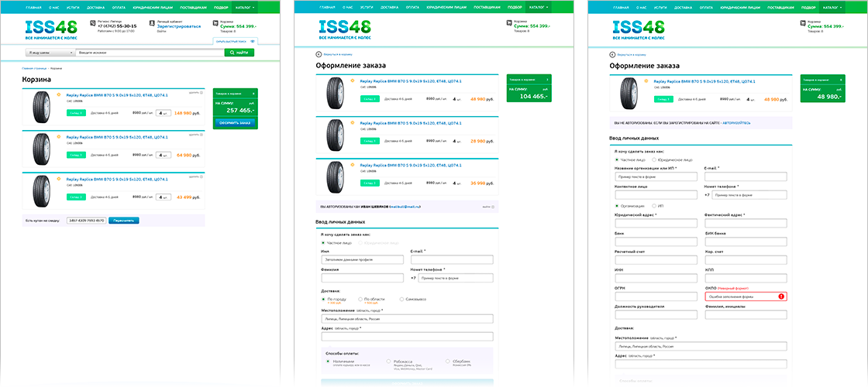Click the cart icon in the rightmost page header
This screenshot has width=868, height=387.
pos(803,23)
